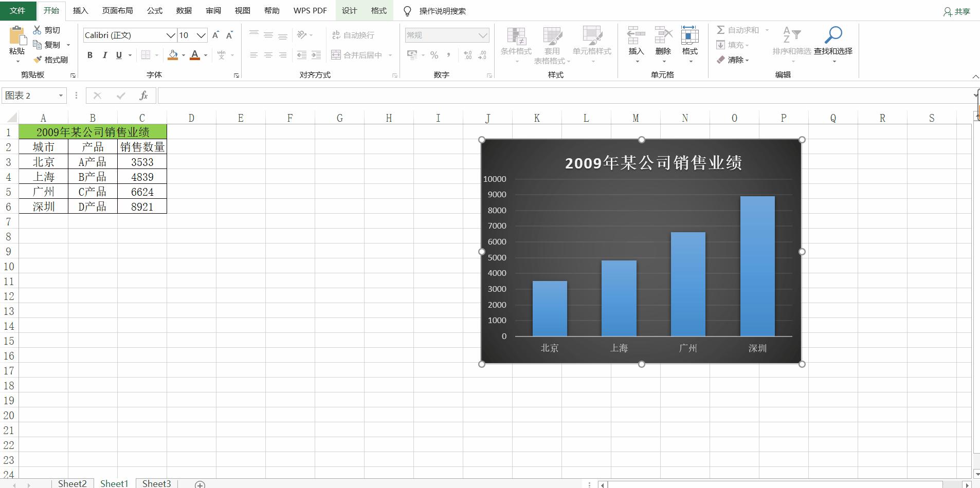Open the font name dropdown
The height and width of the screenshot is (488, 980).
(x=170, y=35)
